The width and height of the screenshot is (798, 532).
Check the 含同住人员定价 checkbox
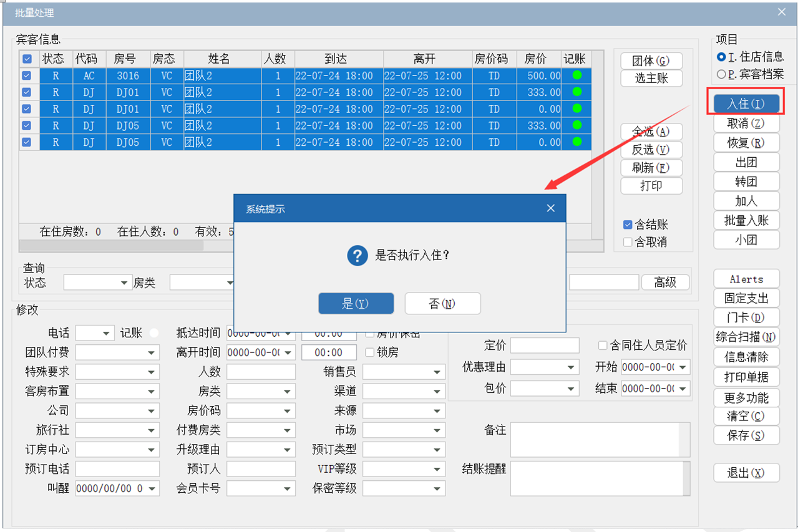603,346
